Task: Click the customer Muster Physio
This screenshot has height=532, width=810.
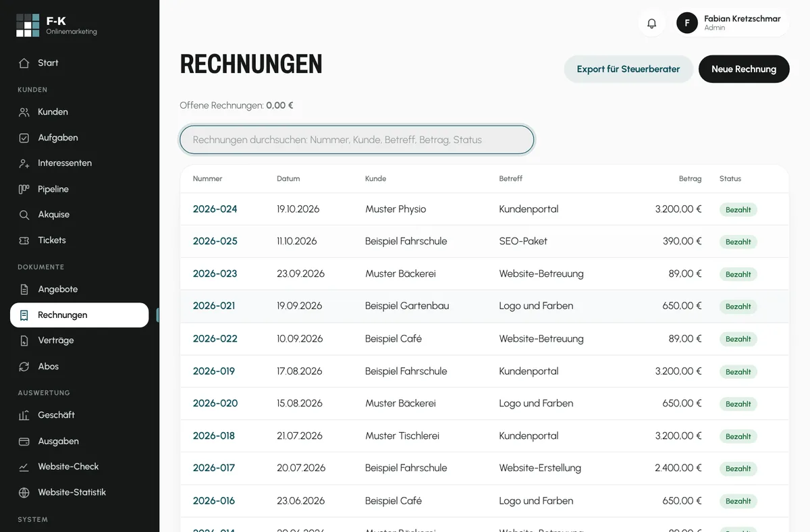Action: pyautogui.click(x=396, y=209)
